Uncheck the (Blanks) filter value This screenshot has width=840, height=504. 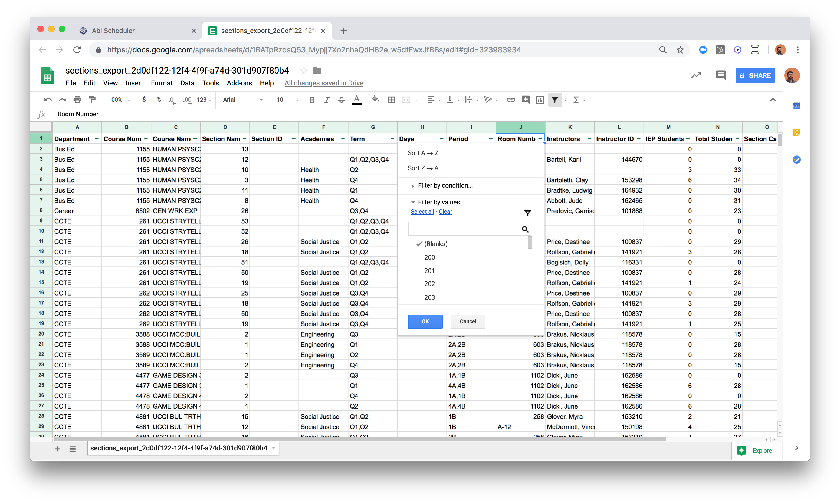click(x=436, y=244)
